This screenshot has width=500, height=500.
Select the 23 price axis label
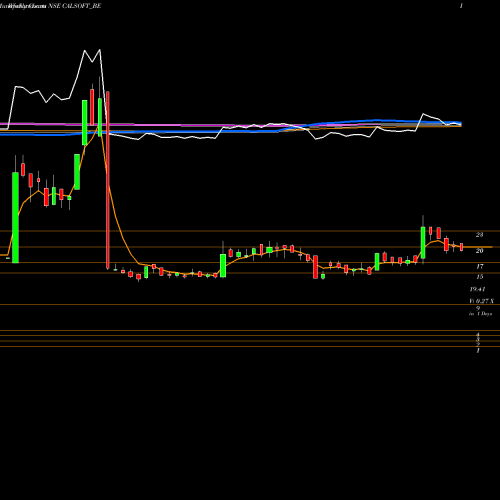pyautogui.click(x=479, y=235)
